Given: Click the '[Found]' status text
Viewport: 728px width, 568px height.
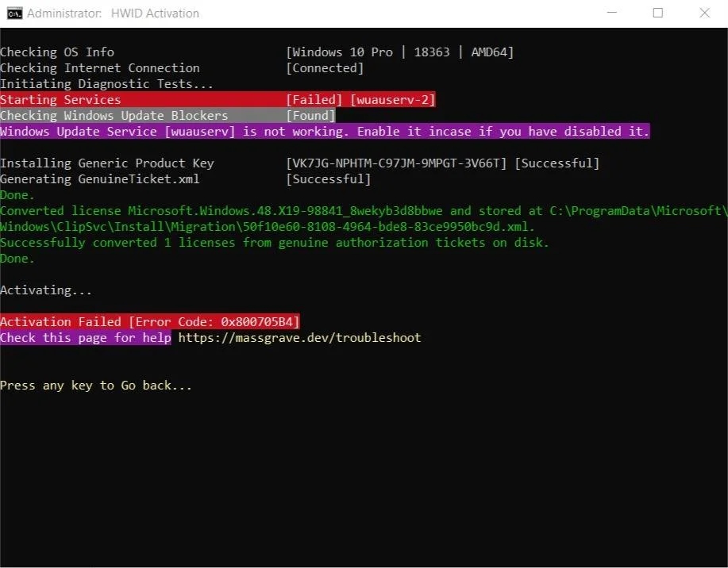Looking at the screenshot, I should coord(310,116).
